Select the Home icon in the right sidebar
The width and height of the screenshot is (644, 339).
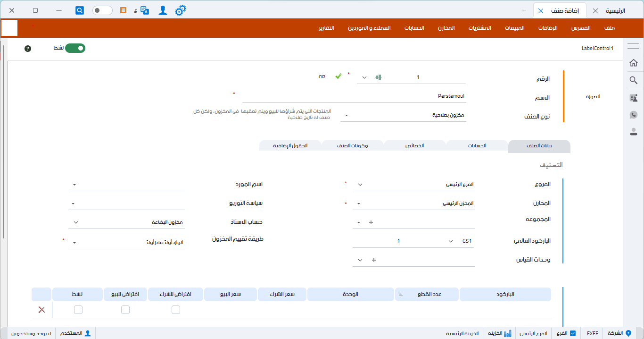[x=634, y=62]
